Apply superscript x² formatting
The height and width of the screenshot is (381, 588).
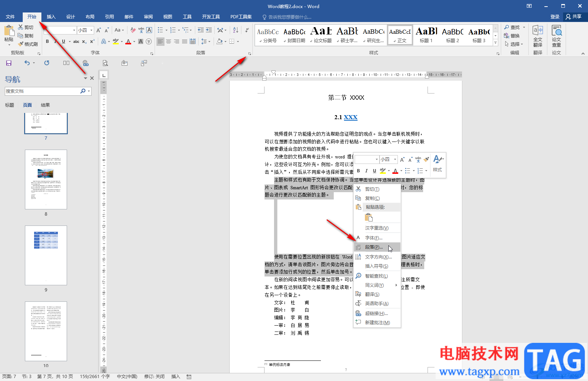92,41
